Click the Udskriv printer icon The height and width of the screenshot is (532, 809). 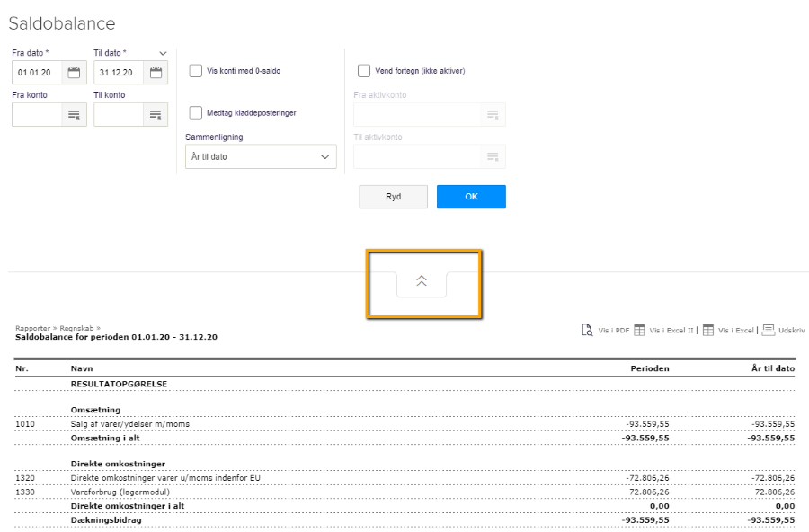pyautogui.click(x=769, y=331)
